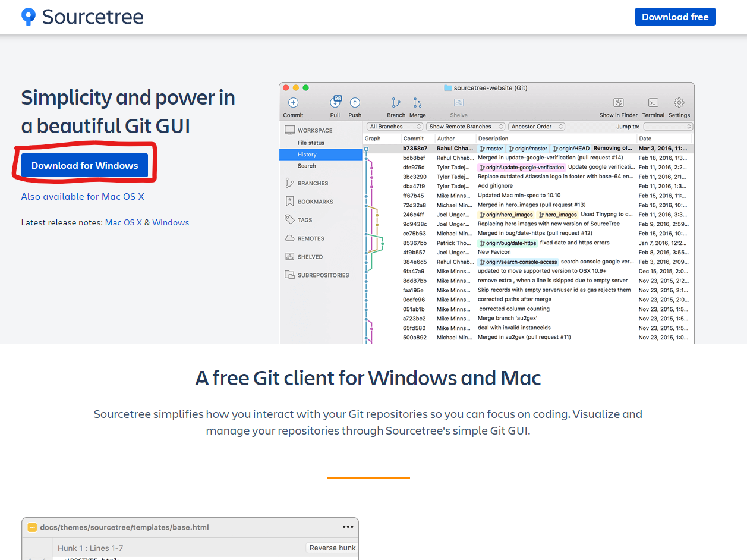Click the corrected paths after merge description

click(x=514, y=300)
